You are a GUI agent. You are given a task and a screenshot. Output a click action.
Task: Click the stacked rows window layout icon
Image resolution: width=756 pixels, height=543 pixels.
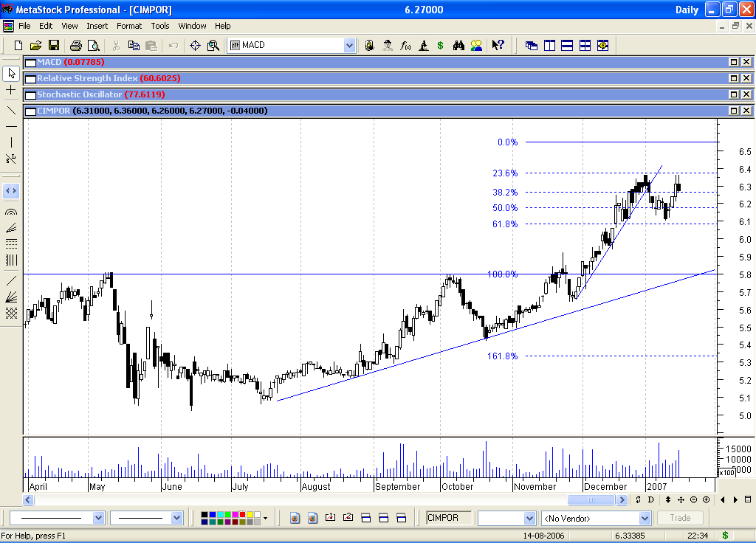point(567,45)
